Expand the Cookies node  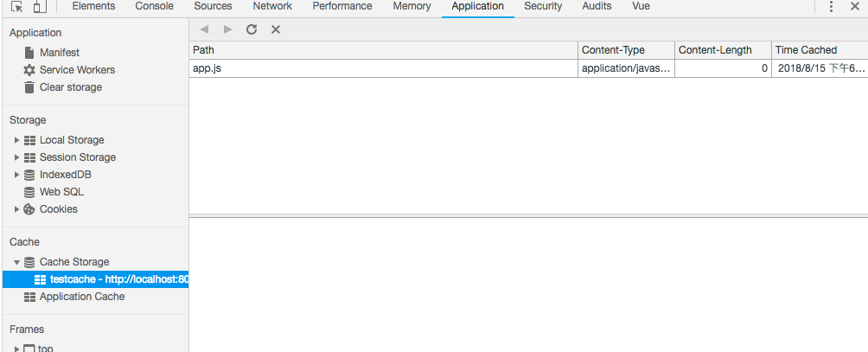(16, 209)
